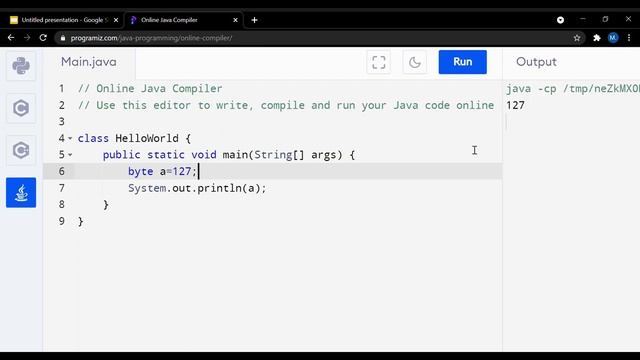
Task: Select the Online Java Compiler browser tab
Action: (x=169, y=20)
